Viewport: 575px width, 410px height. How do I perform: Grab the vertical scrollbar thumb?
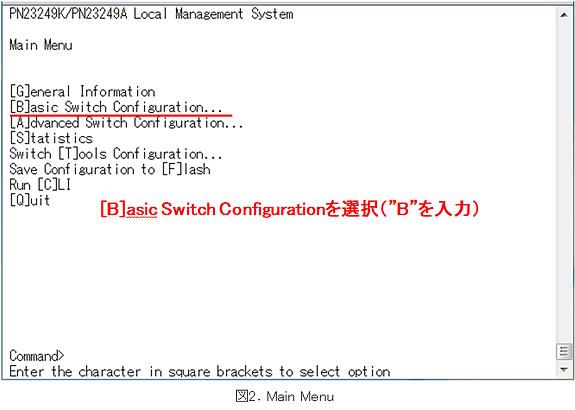click(564, 352)
